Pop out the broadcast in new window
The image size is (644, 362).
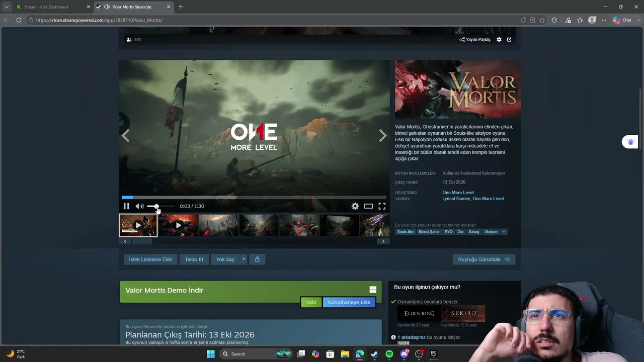point(509,39)
